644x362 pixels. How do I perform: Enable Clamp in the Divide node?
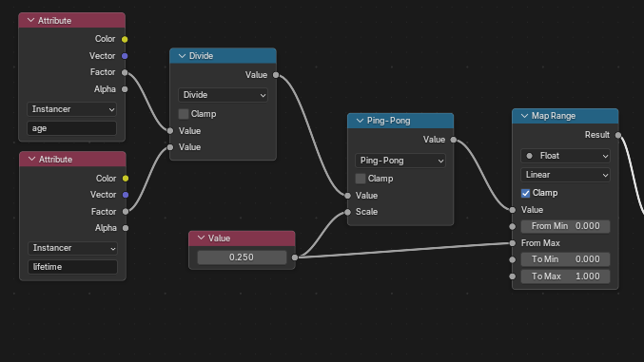[184, 114]
